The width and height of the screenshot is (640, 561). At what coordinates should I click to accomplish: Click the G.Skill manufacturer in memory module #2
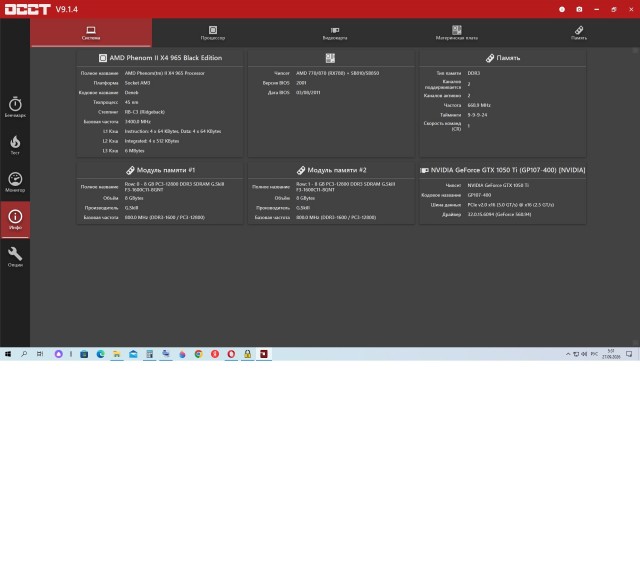303,208
